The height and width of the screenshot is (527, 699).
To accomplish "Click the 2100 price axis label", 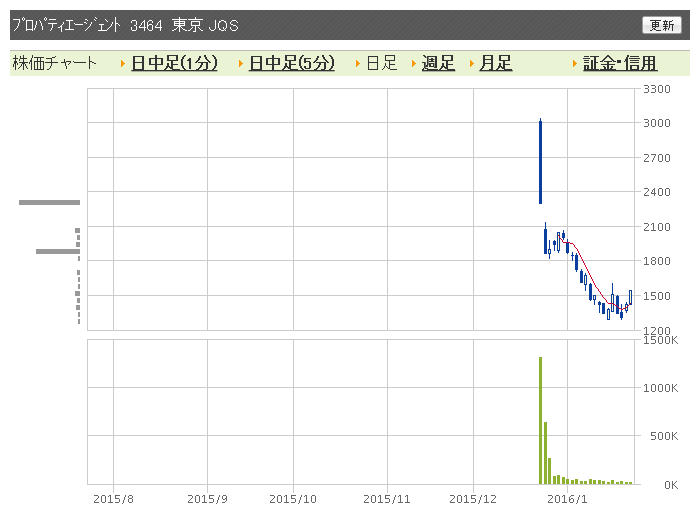I will 657,227.
